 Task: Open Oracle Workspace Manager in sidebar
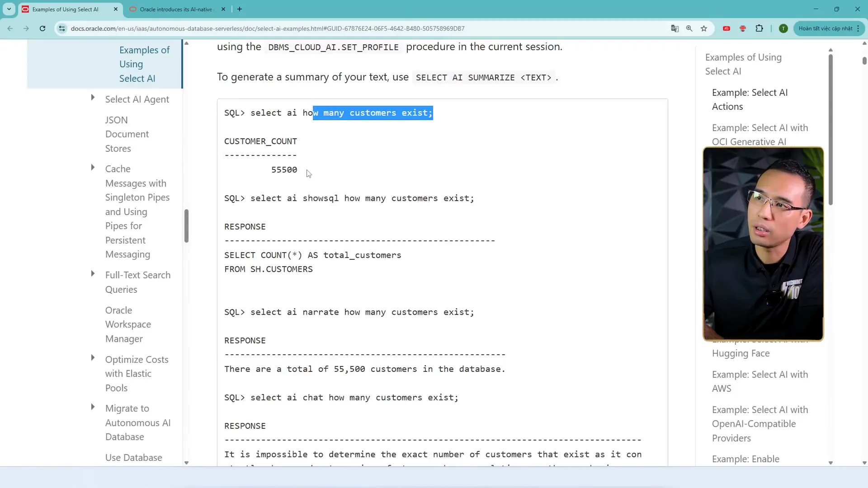[128, 324]
